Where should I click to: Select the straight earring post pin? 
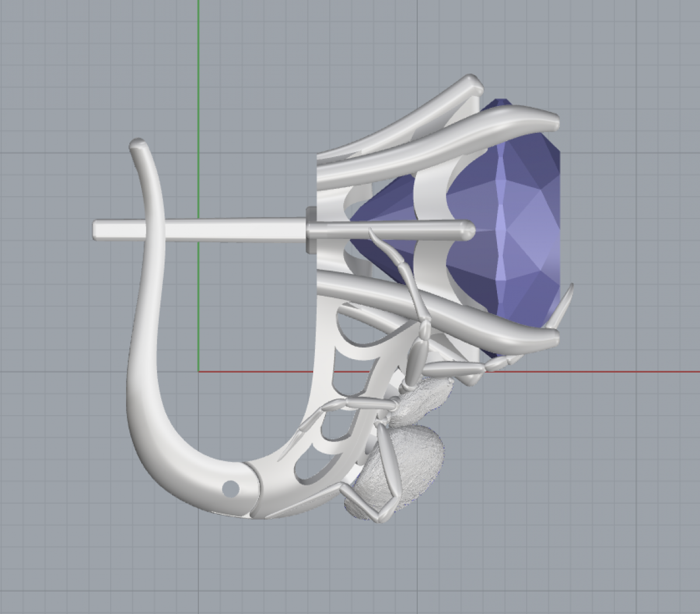[x=199, y=230]
